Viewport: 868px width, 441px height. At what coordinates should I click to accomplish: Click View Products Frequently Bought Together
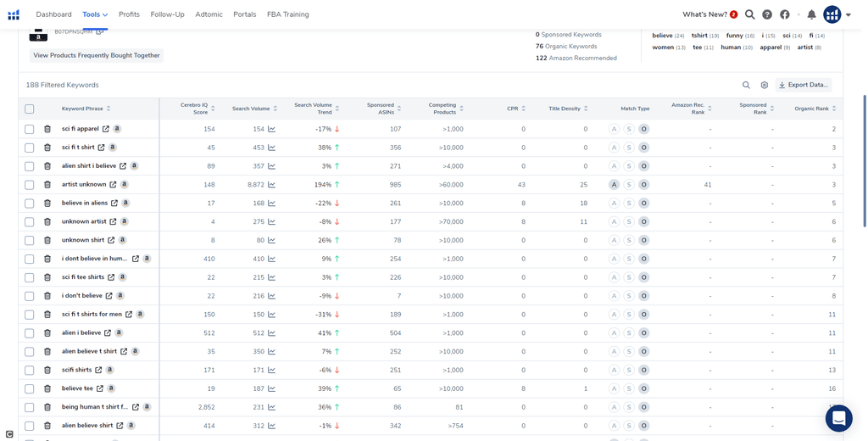[x=96, y=55]
